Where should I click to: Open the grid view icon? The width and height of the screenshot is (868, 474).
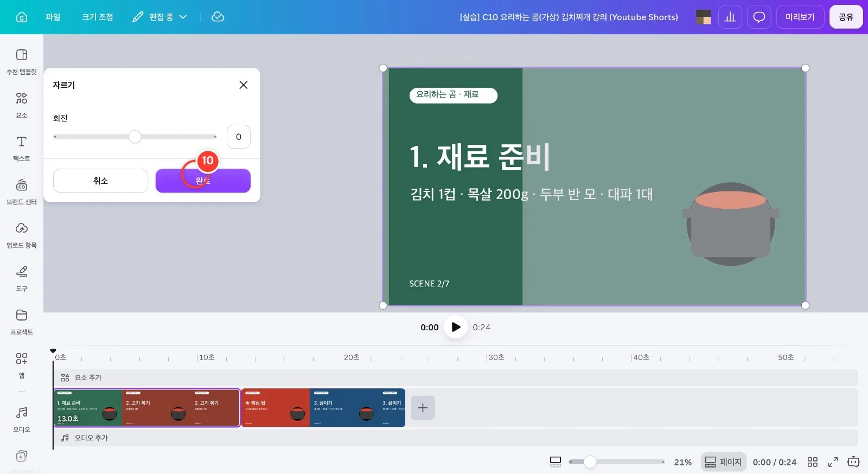812,462
